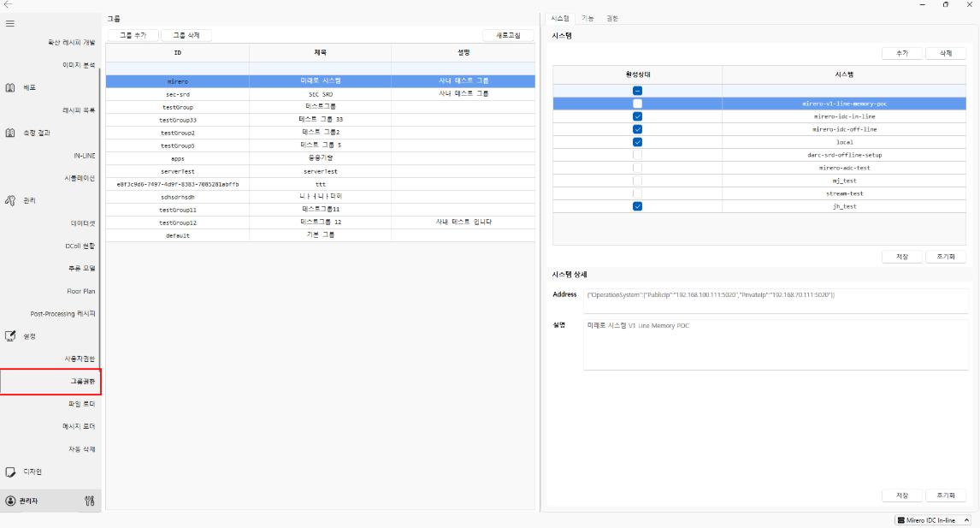Click the 관리자 (admin) icon at sidebar bottom
The height and width of the screenshot is (528, 980).
(x=9, y=501)
